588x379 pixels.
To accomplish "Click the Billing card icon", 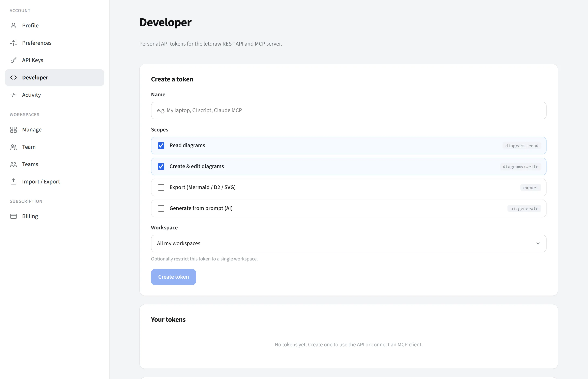I will (x=13, y=216).
